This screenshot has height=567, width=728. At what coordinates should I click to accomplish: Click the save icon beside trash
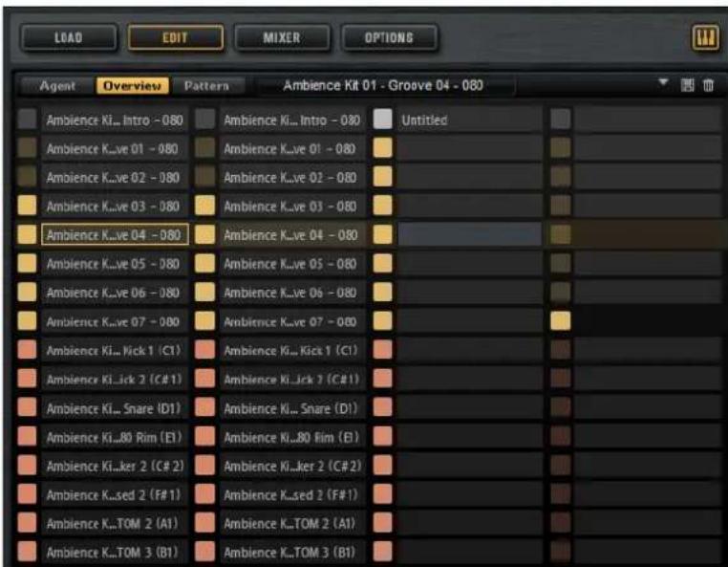688,85
